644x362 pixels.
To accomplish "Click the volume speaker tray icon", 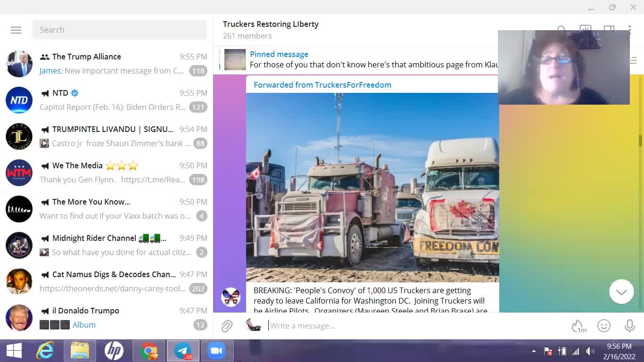I will 590,351.
